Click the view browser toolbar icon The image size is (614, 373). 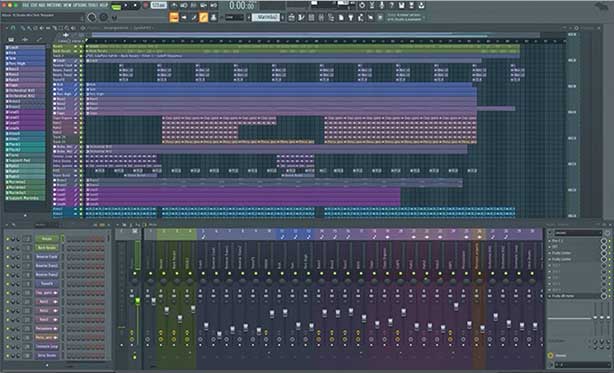pos(331,18)
